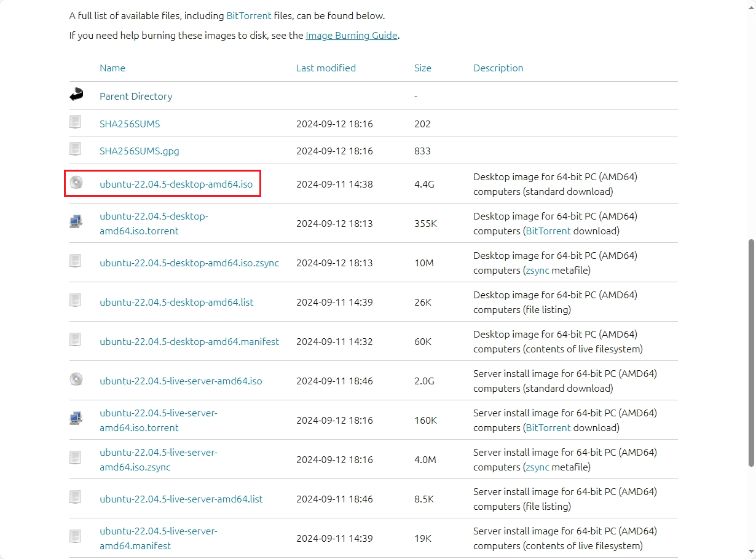
Task: Follow the BitTorrent link in the intro sentence
Action: [249, 16]
